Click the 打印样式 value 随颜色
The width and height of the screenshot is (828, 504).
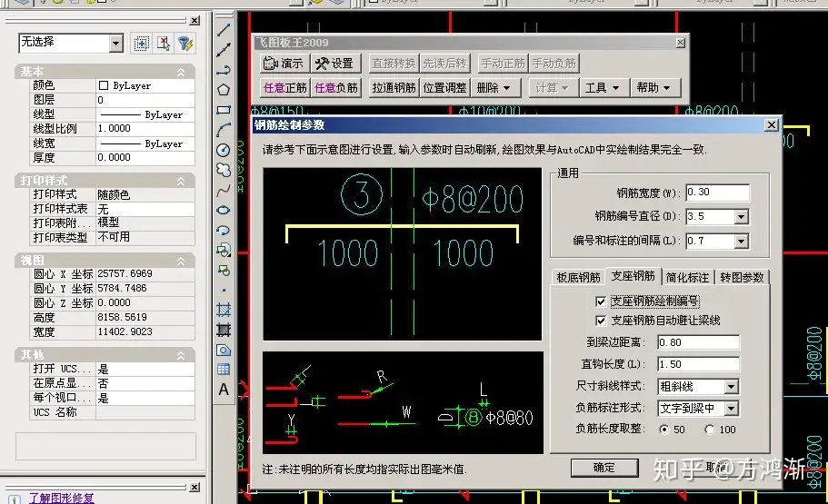point(145,194)
